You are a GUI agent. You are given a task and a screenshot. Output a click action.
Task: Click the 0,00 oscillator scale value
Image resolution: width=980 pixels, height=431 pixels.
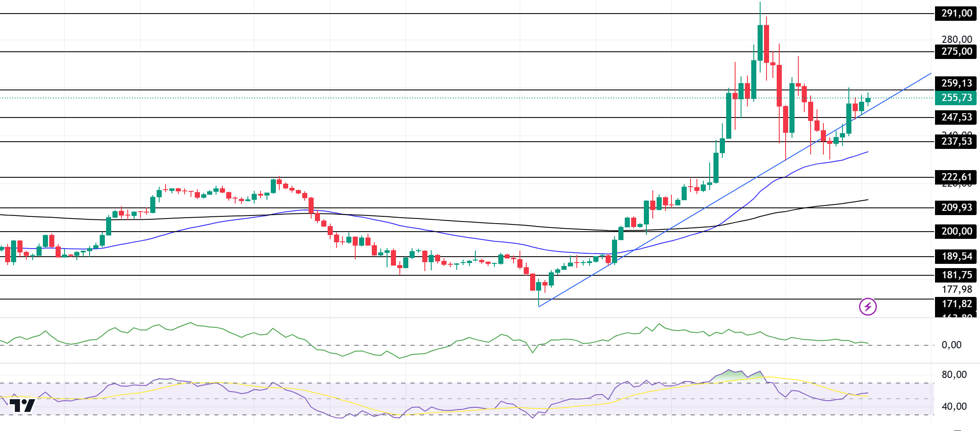click(952, 345)
